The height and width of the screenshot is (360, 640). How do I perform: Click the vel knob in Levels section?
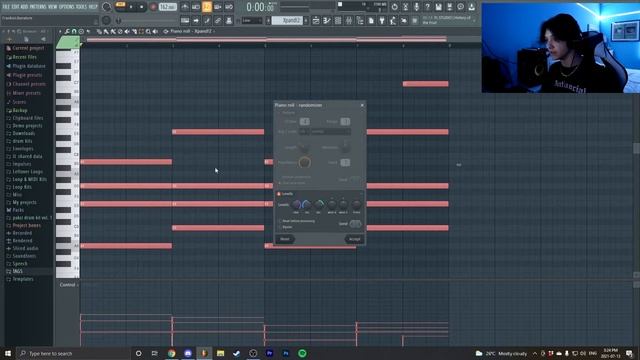pos(307,204)
